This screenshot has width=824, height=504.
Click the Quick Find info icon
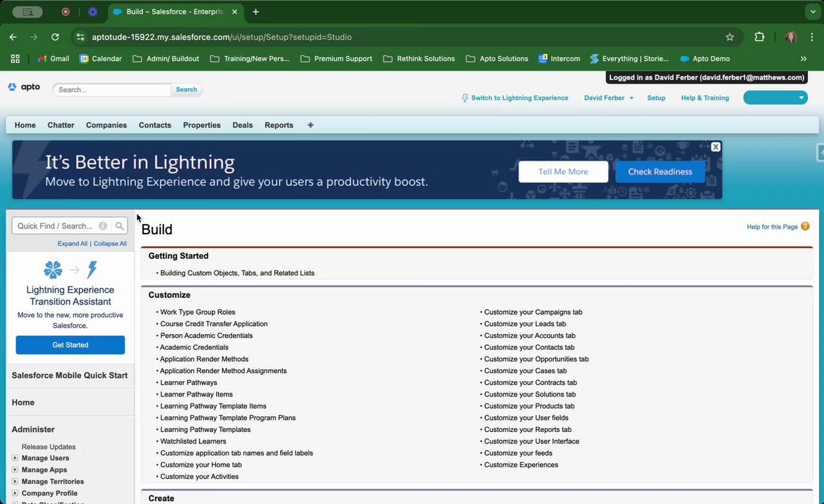point(103,226)
